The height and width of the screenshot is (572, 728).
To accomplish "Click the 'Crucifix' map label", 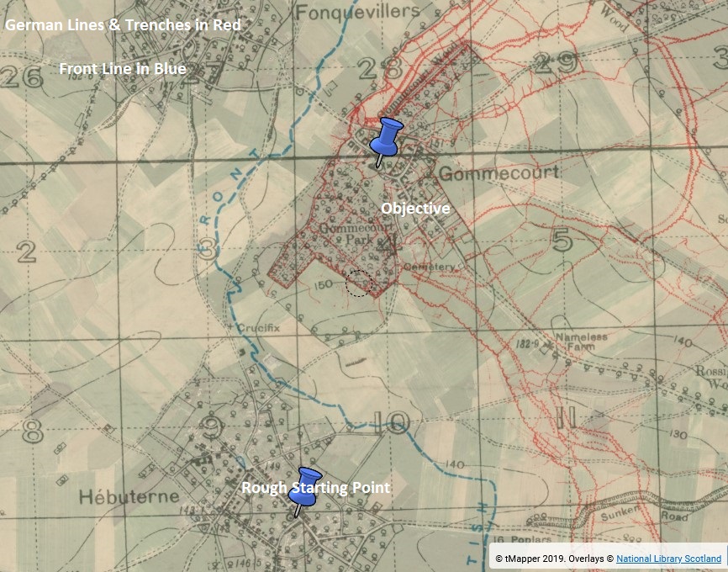I will (259, 327).
